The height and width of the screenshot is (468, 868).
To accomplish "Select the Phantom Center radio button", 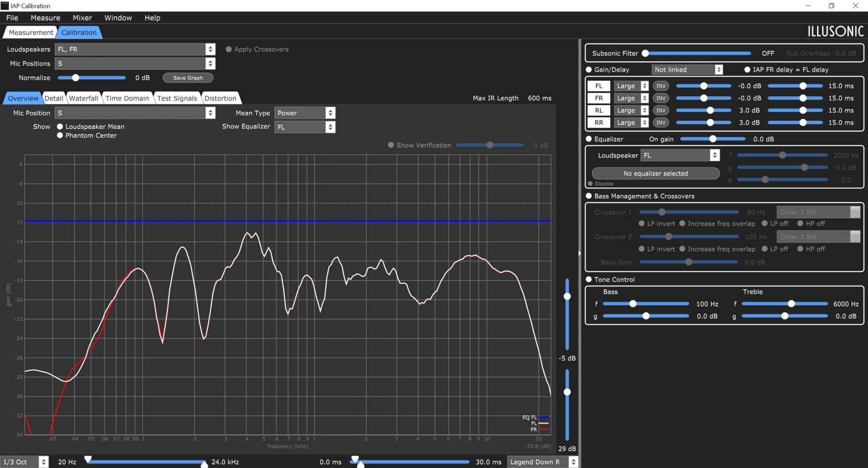I will pyautogui.click(x=60, y=135).
